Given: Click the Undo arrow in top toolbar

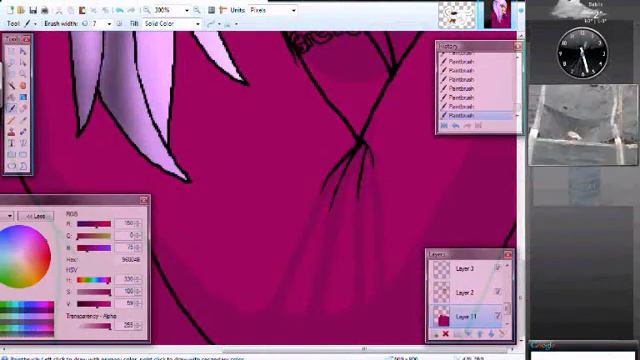Looking at the screenshot, I should coord(119,10).
